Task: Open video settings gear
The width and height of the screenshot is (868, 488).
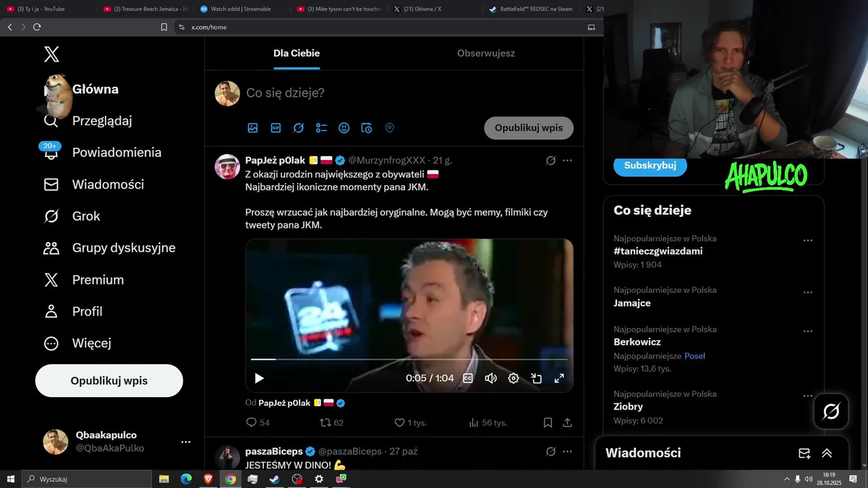Action: tap(513, 378)
